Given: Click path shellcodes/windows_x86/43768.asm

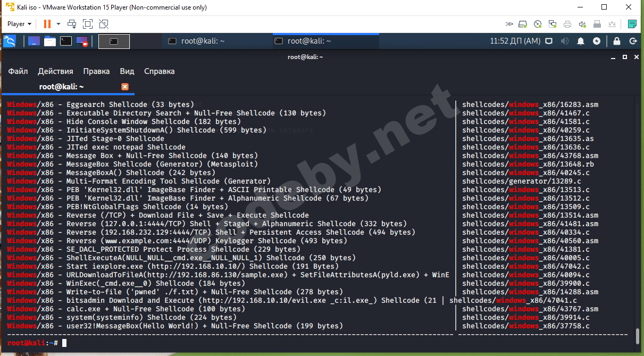Looking at the screenshot, I should [530, 155].
